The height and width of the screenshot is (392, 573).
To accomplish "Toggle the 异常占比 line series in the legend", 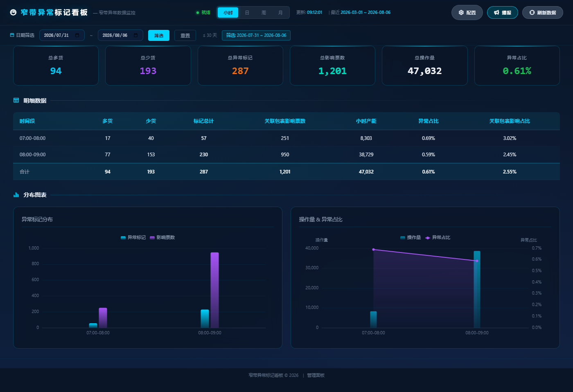I will point(438,237).
